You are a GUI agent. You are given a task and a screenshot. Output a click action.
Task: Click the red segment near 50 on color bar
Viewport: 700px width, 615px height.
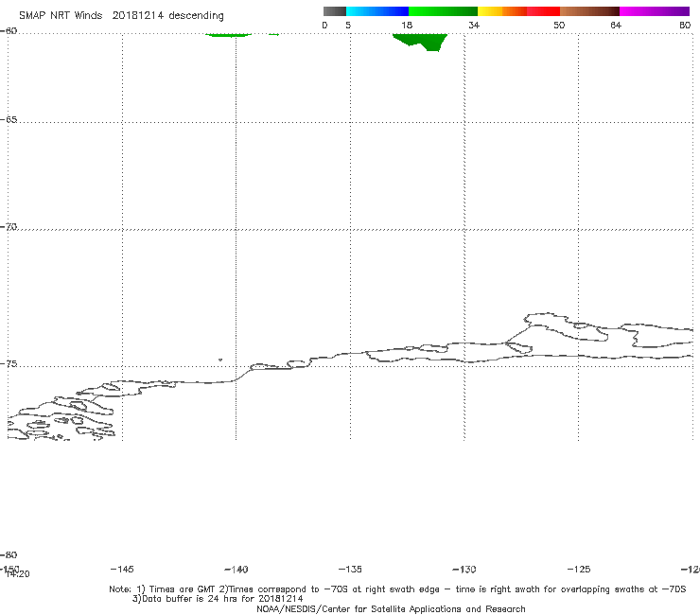click(x=543, y=11)
